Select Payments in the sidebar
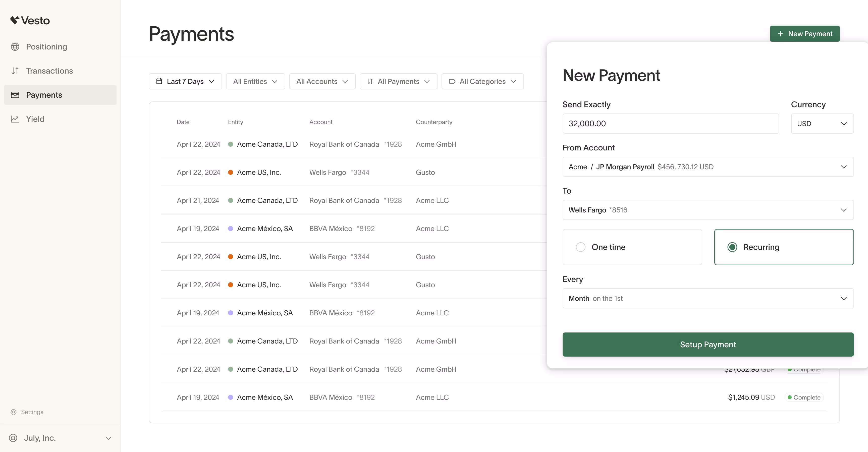 point(60,95)
